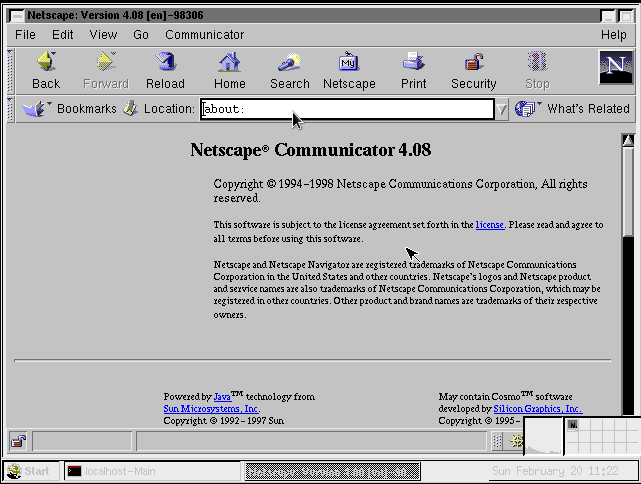Click the Start button on taskbar

pyautogui.click(x=29, y=471)
